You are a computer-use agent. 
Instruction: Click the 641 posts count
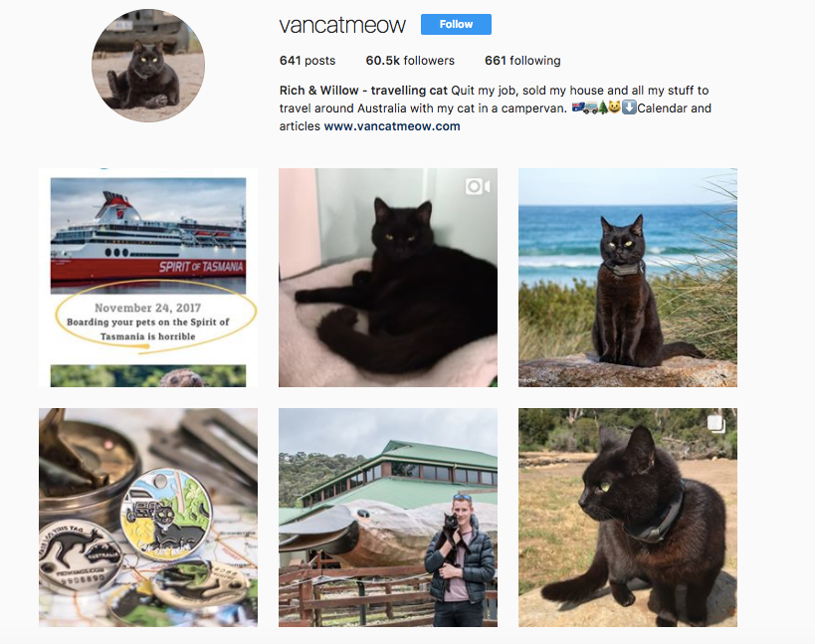pyautogui.click(x=307, y=61)
